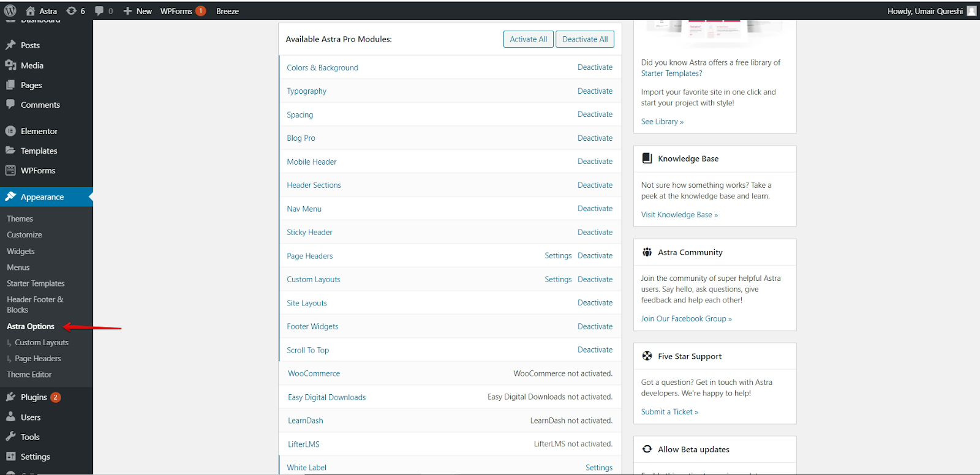Open the Blog Pro module link
Viewport: 980px width, 475px height.
pos(301,138)
